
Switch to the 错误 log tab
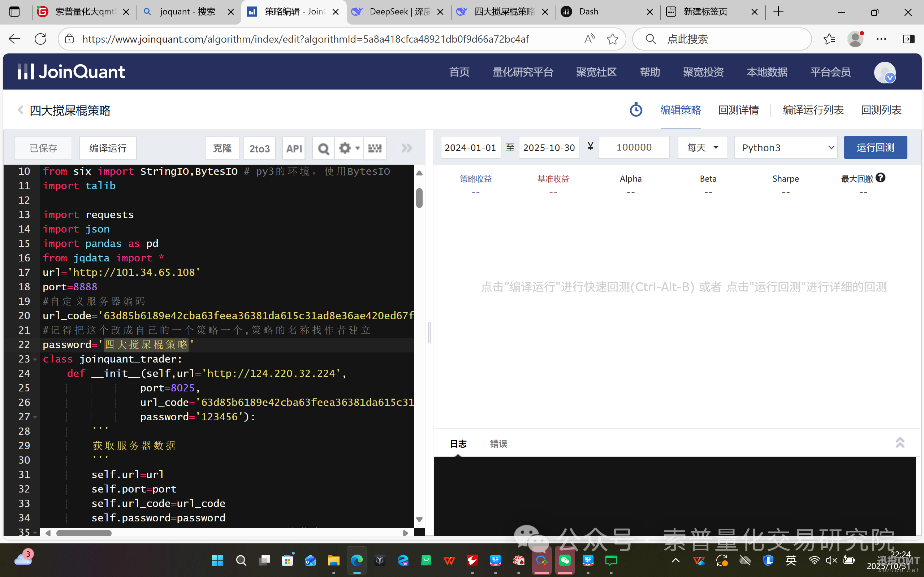pos(498,444)
